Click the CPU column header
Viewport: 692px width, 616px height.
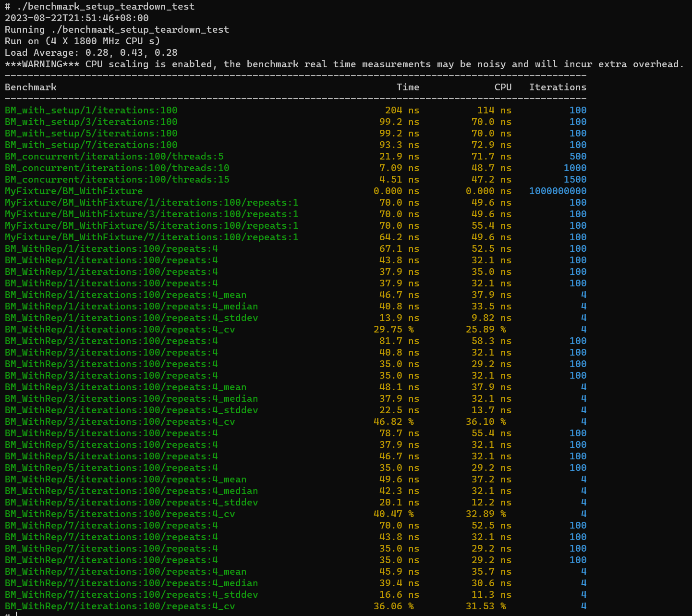[x=503, y=87]
